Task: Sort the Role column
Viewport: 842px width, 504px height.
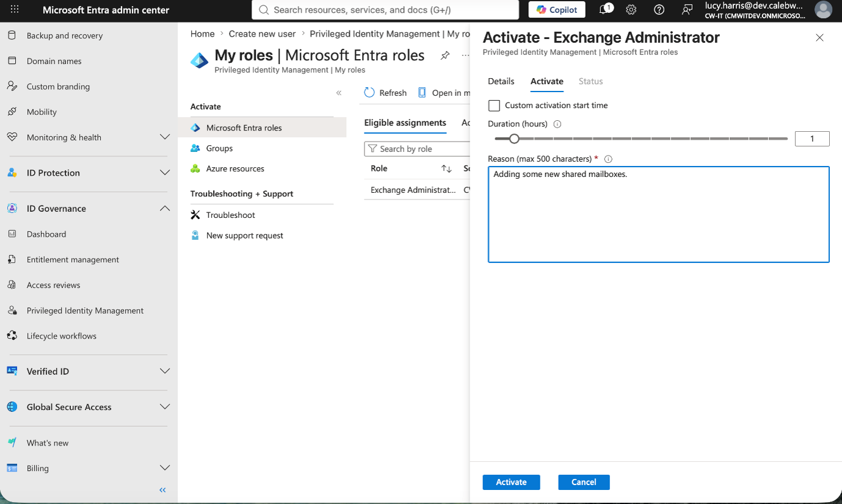Action: tap(446, 168)
